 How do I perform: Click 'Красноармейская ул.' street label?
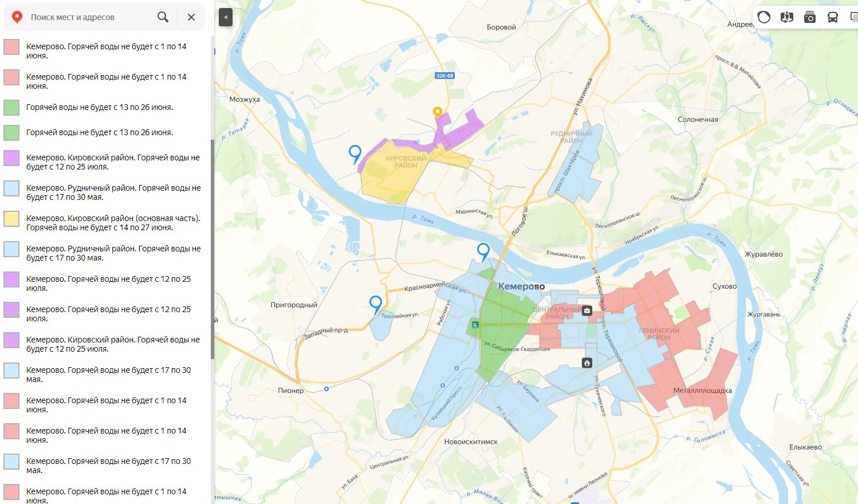(435, 286)
